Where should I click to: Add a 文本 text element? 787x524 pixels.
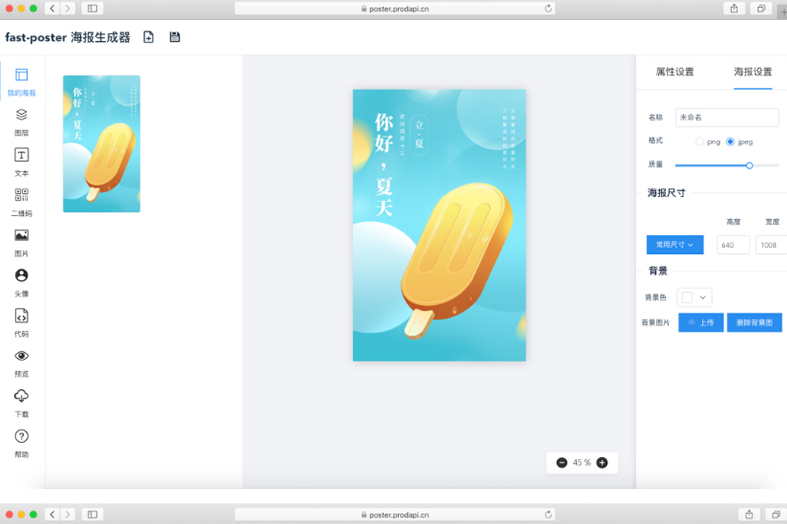click(x=21, y=156)
